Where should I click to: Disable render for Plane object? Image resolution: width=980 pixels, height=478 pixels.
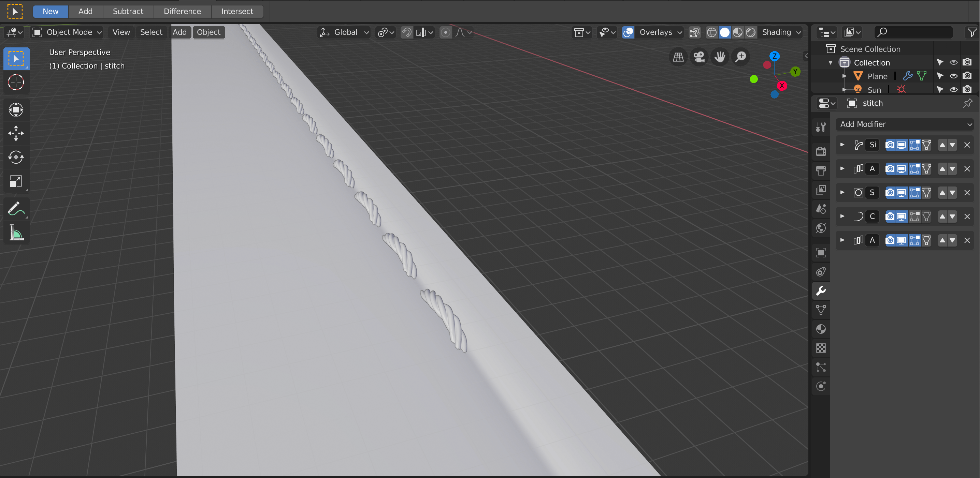(x=967, y=76)
